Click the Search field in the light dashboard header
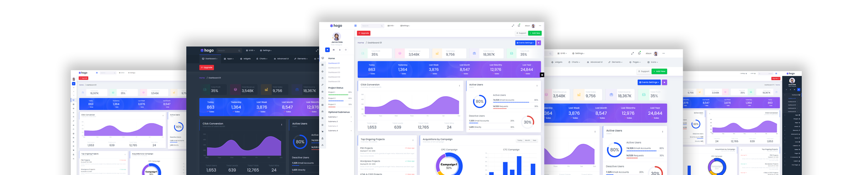Viewport: 868px width, 175px height. pyautogui.click(x=372, y=26)
